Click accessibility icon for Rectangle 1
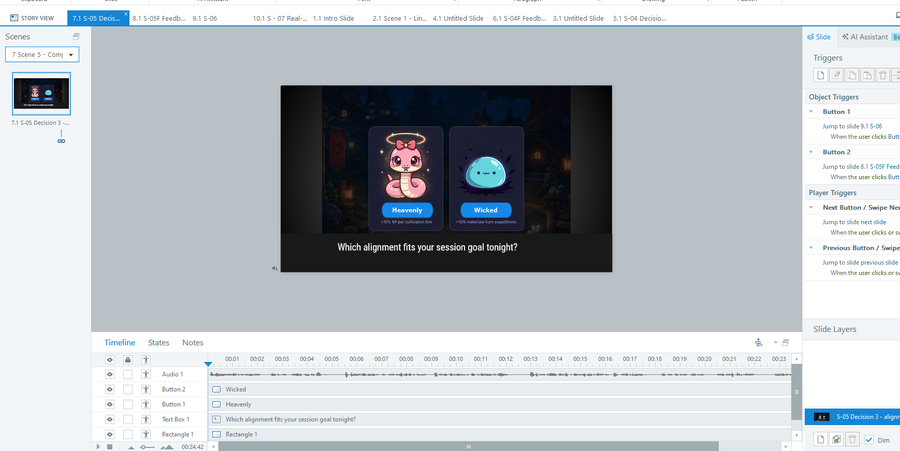900x451 pixels. click(146, 434)
